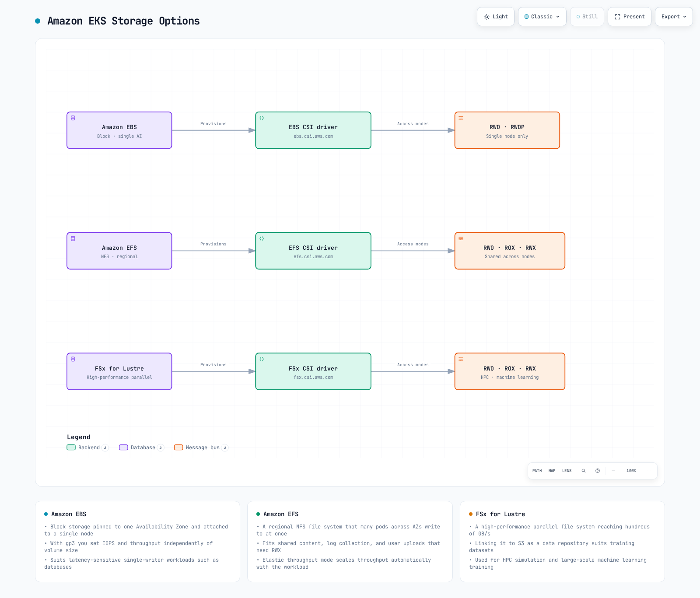Click the Legend heading
Screen dimensions: 700x598
pyautogui.click(x=79, y=437)
